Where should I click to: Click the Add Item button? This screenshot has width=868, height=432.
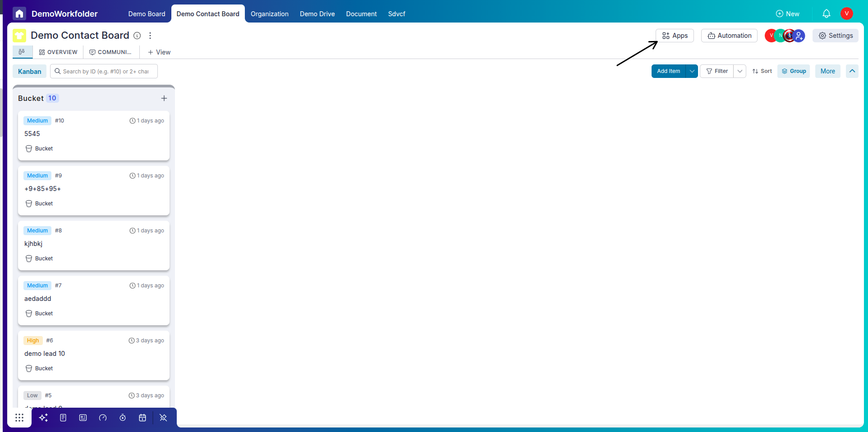tap(668, 71)
